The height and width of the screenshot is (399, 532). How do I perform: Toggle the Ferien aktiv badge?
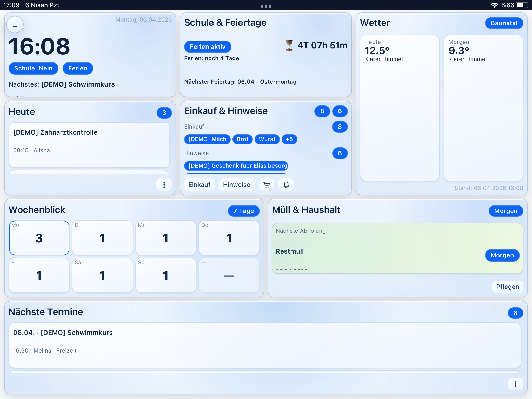coord(208,47)
